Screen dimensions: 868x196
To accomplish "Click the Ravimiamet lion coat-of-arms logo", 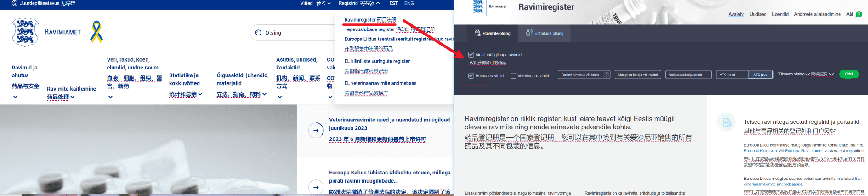I will (x=25, y=32).
